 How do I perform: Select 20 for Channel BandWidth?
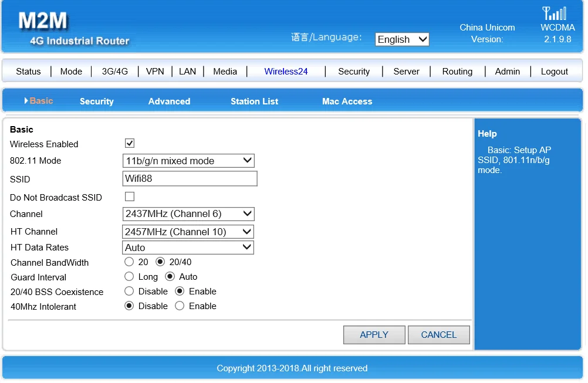129,262
